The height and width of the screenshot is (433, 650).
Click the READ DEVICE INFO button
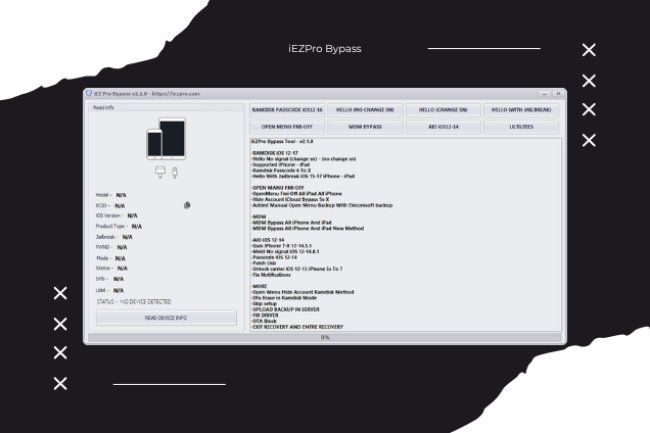[x=166, y=318]
